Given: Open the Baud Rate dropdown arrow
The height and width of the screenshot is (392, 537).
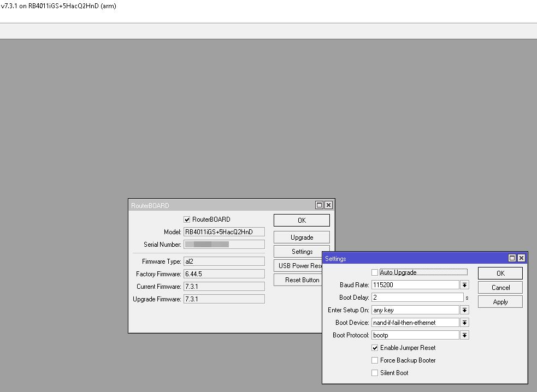Looking at the screenshot, I should 464,285.
